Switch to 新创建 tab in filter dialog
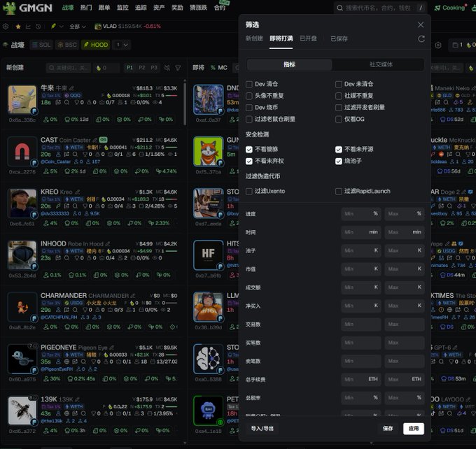The image size is (476, 449). [x=254, y=38]
